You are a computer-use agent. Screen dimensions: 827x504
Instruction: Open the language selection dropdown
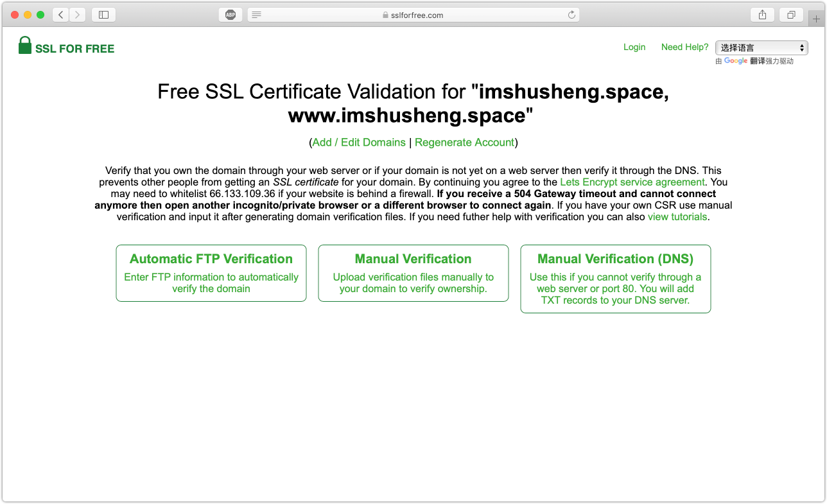[762, 48]
